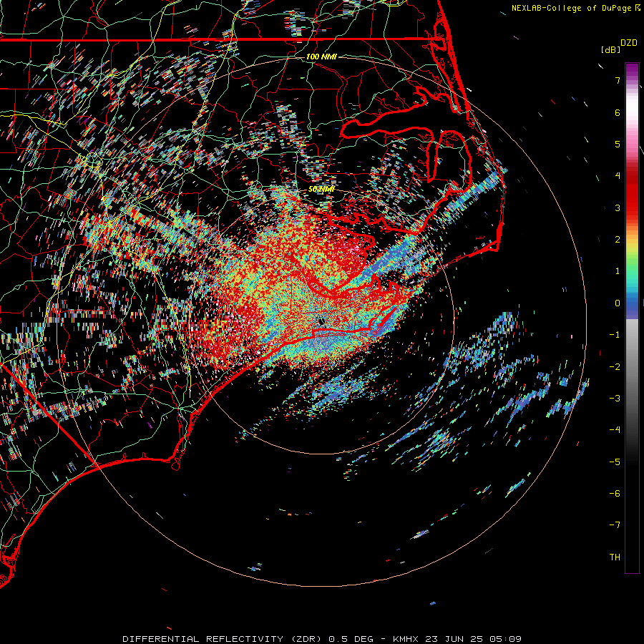Click the -5 value on the dB scale

pos(615,462)
